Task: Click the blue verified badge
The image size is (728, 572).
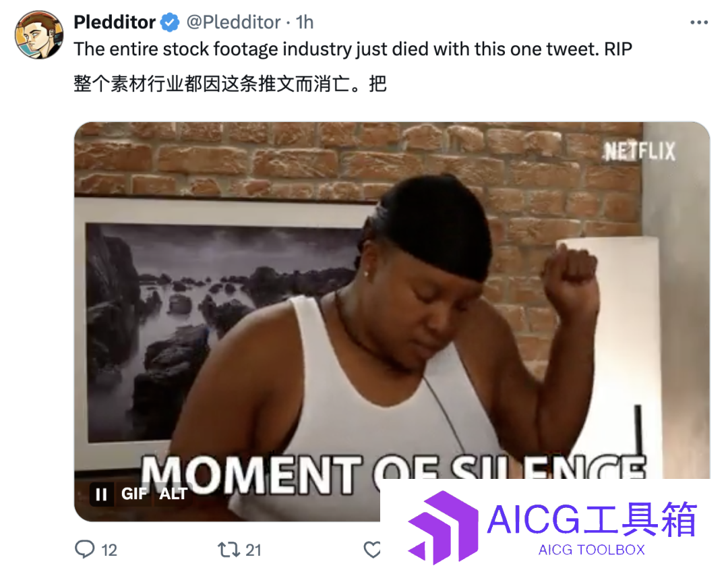Action: (x=170, y=22)
